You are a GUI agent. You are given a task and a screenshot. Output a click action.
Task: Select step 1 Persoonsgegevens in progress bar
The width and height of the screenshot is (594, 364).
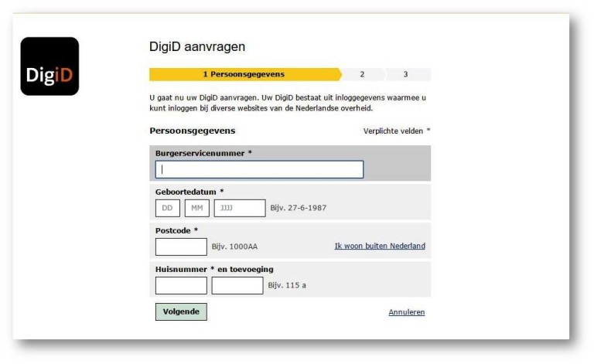coord(245,74)
